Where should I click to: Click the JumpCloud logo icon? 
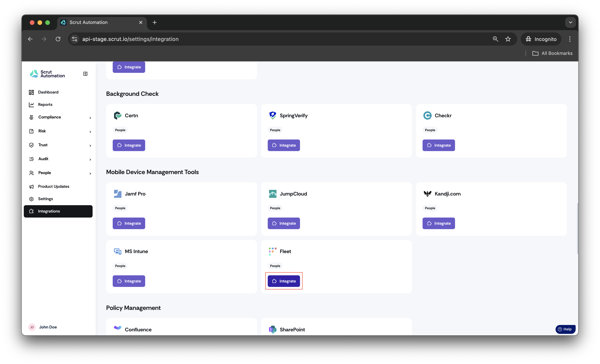tap(273, 194)
